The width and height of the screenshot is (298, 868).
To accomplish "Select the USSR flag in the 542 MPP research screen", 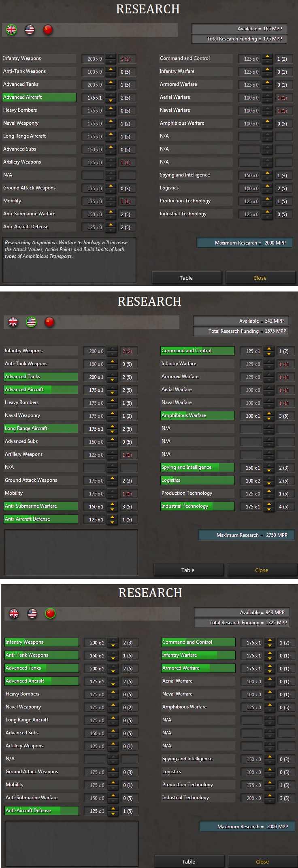I will pyautogui.click(x=49, y=322).
